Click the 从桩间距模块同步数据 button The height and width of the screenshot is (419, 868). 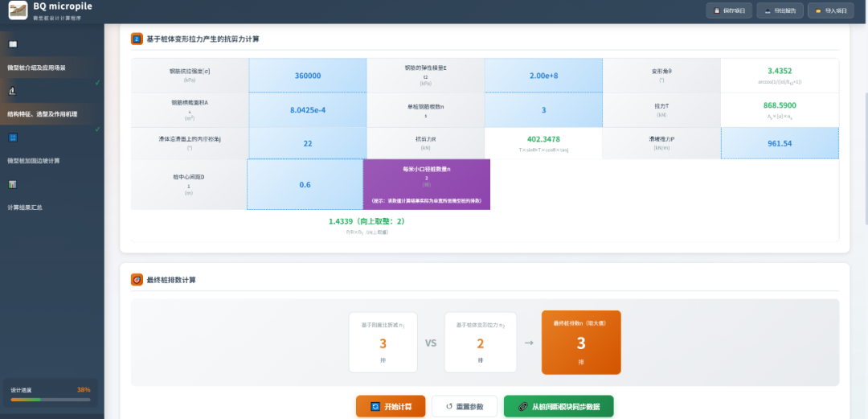pos(559,406)
